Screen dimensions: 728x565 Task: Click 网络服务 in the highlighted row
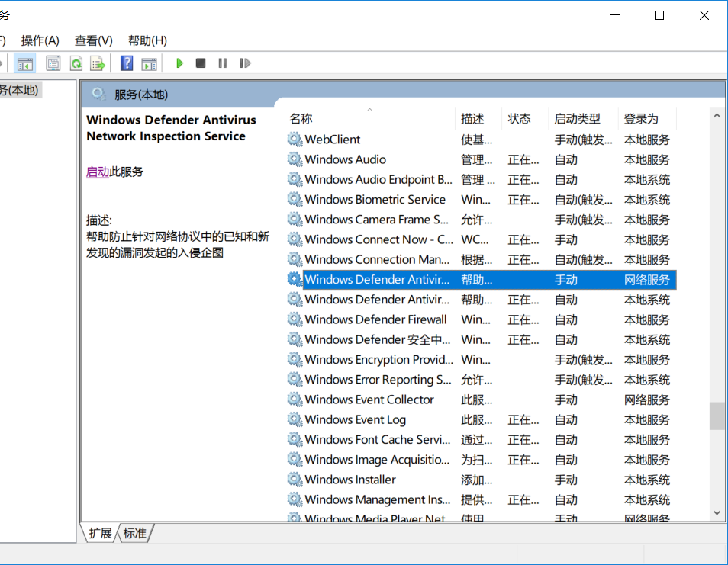pos(647,280)
